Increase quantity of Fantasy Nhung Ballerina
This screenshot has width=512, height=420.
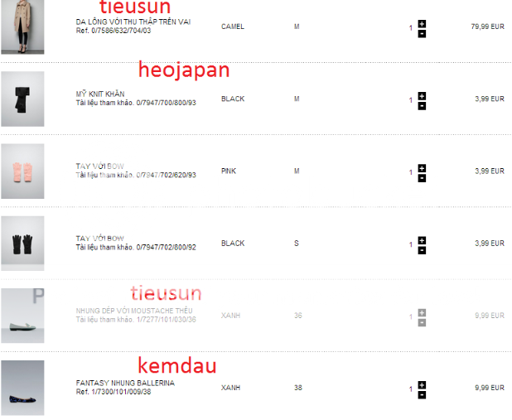click(422, 384)
